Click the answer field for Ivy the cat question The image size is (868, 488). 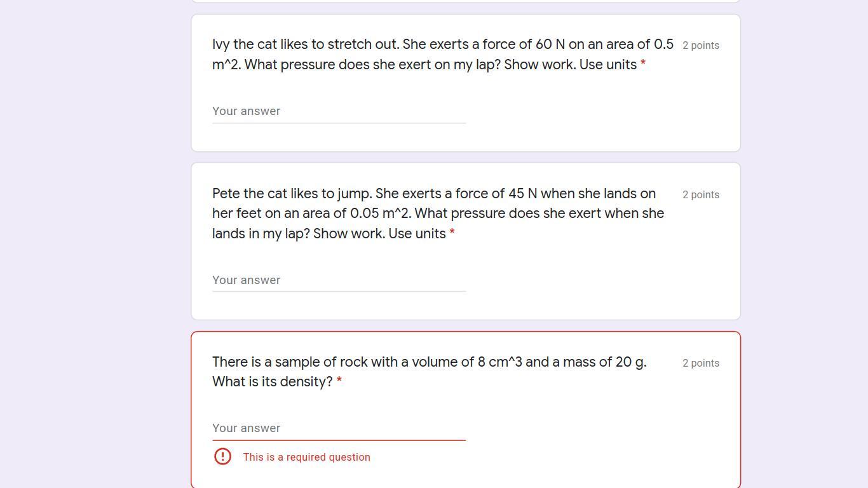click(339, 111)
